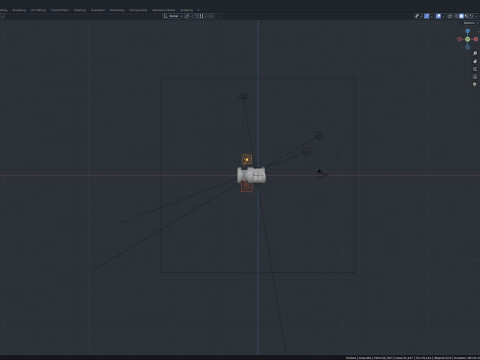This screenshot has width=480, height=360.
Task: Select the orange highlighted light object
Action: coord(247,160)
